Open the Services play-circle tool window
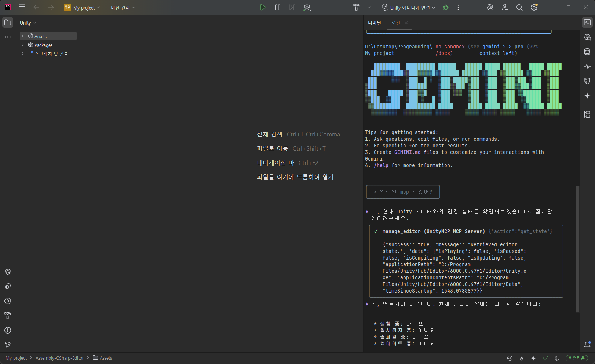Image resolution: width=595 pixels, height=364 pixels. point(8,301)
